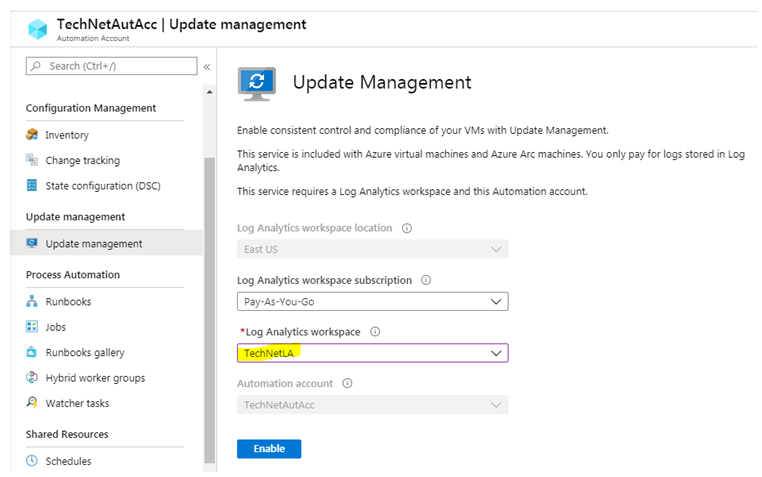Click info icon beside Log Analytics workspace
Viewport: 762px width, 477px height.
coord(375,332)
